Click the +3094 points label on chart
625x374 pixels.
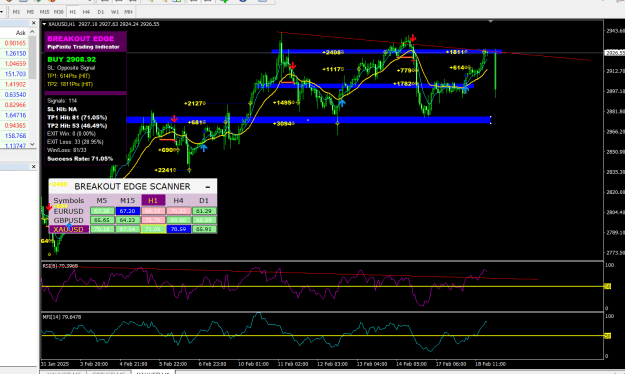click(283, 124)
